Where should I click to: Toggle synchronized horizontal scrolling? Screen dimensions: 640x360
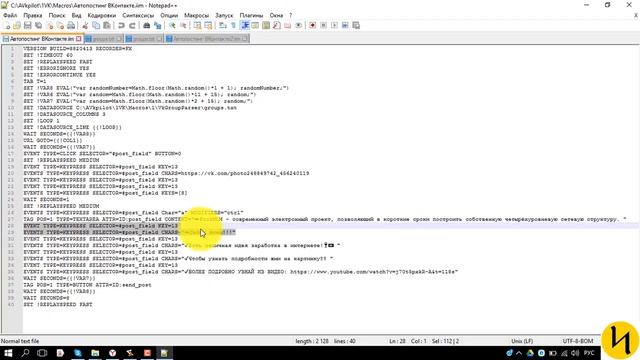pyautogui.click(x=208, y=25)
